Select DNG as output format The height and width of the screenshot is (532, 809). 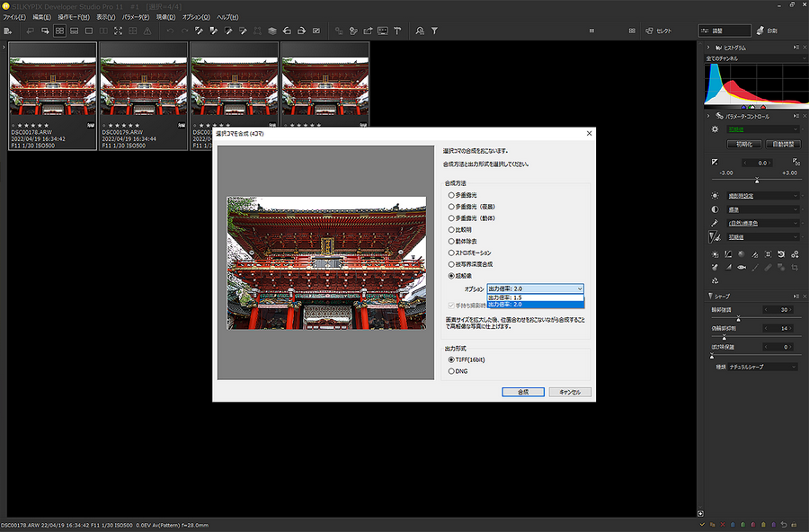[x=451, y=370]
